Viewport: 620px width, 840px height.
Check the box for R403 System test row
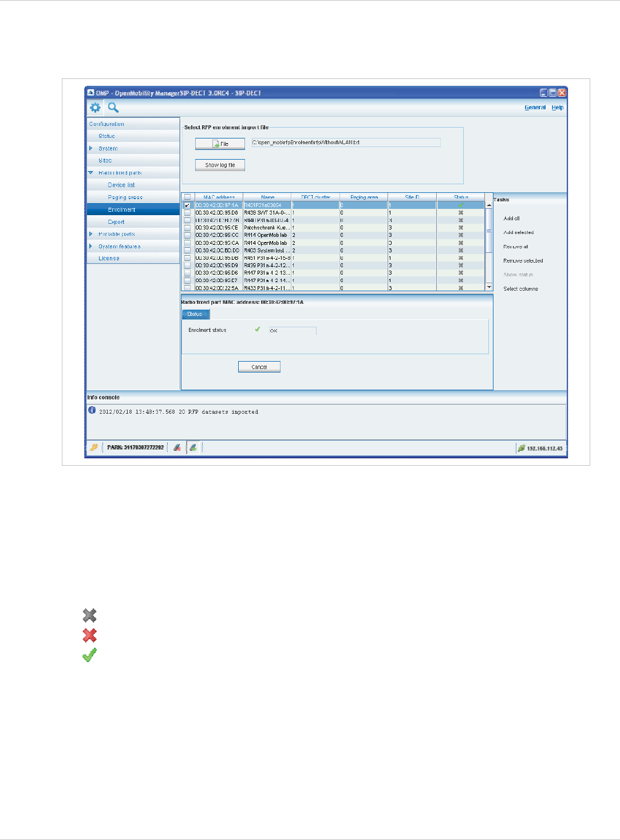click(187, 250)
